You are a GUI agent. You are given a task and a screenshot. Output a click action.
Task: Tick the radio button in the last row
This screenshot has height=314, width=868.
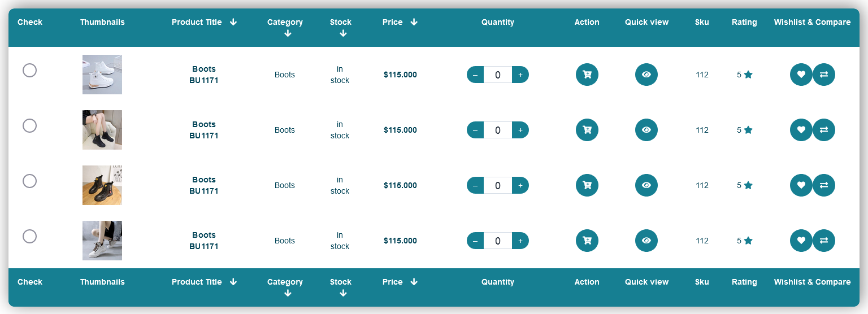coord(29,237)
